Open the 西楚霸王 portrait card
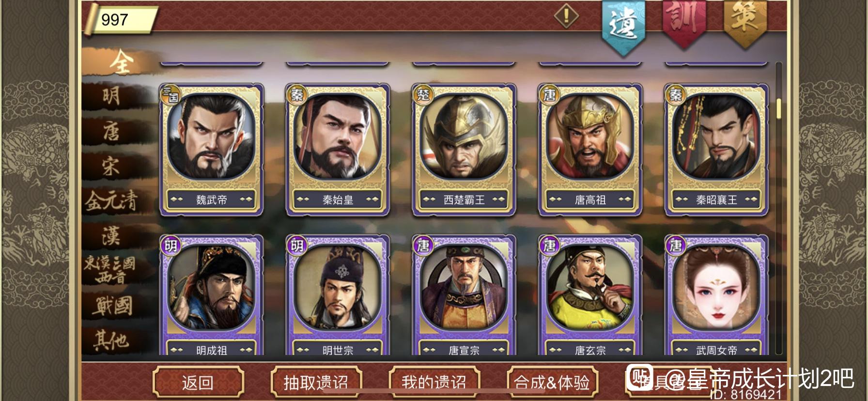Viewport: 868px width, 401px height. 464,150
